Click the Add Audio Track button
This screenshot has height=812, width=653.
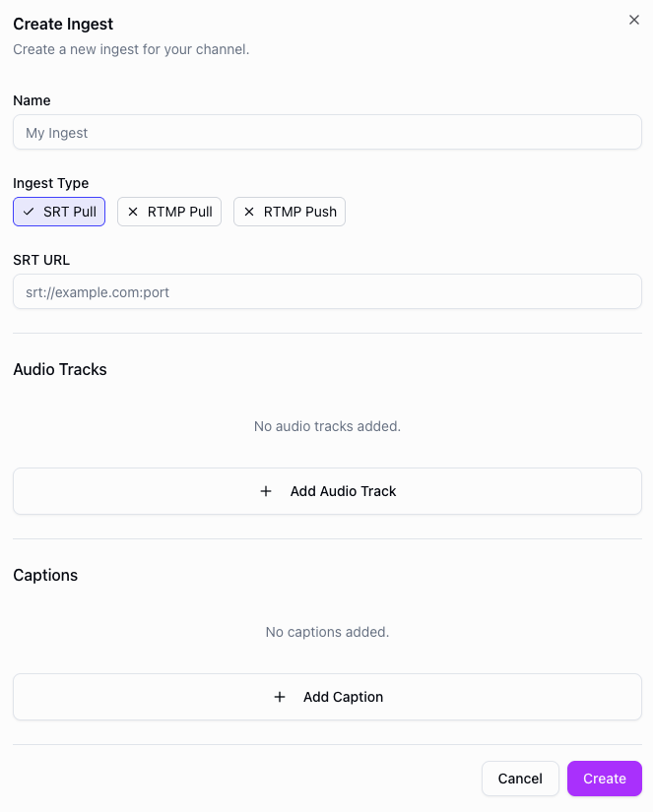pyautogui.click(x=327, y=490)
